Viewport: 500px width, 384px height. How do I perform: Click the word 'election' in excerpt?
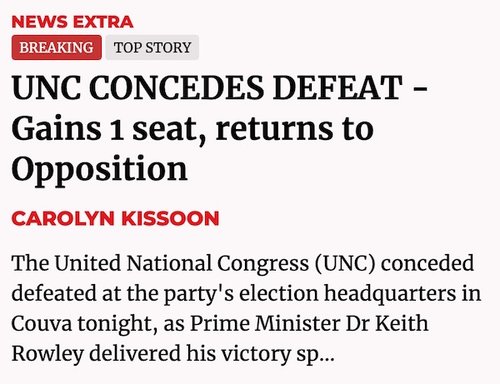coord(279,293)
